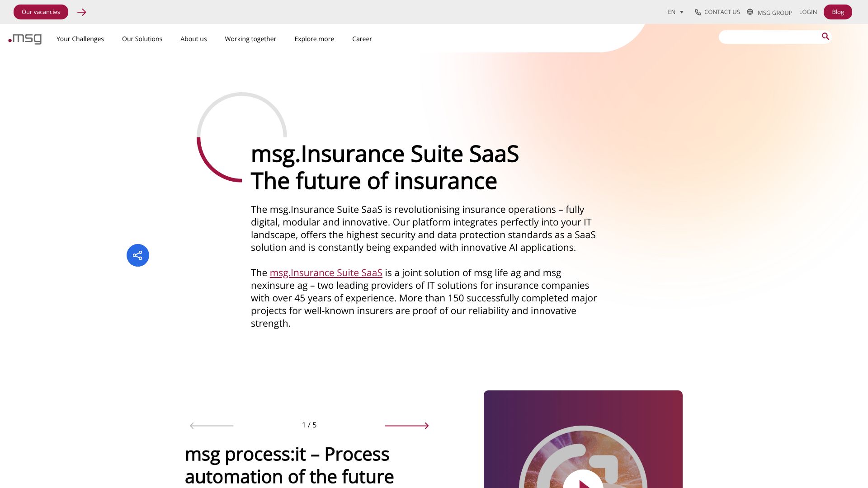Expand the Our Solutions menu
The height and width of the screenshot is (488, 868).
point(142,39)
